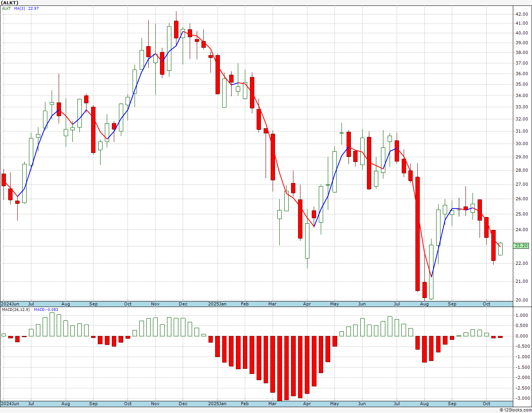532x413 pixels.
Task: Select the 24.00 price axis label
Action: pyautogui.click(x=521, y=230)
